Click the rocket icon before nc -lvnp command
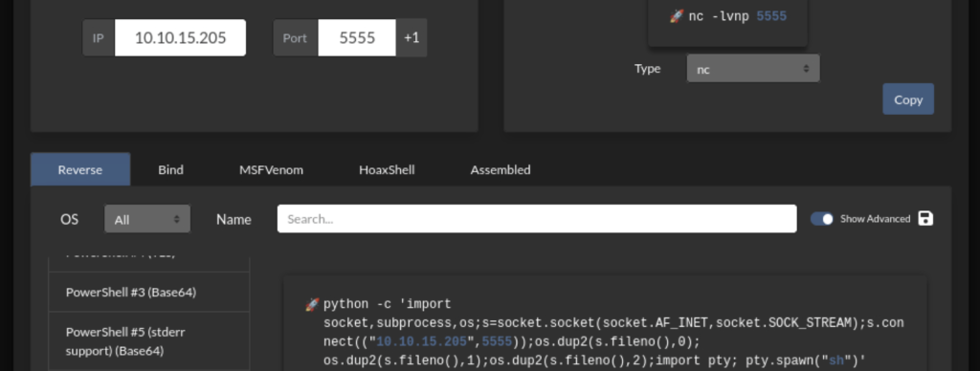 (x=677, y=16)
